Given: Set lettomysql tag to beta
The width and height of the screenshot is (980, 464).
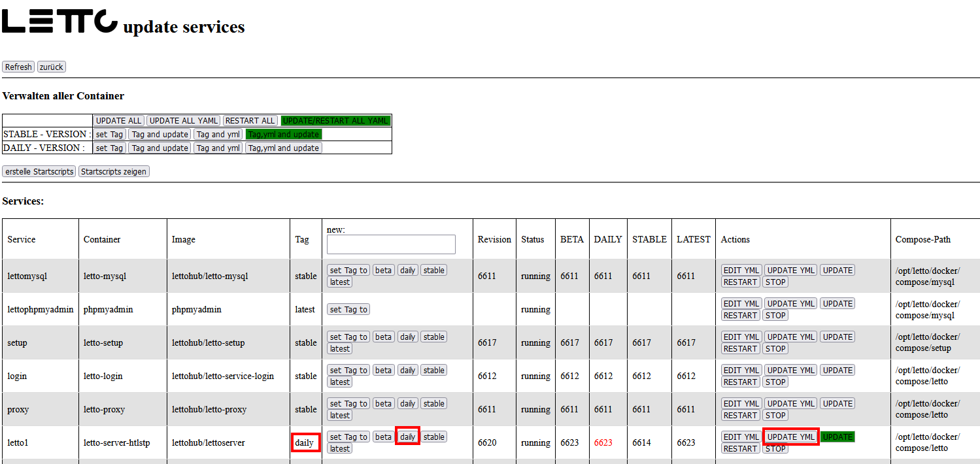Looking at the screenshot, I should click(384, 271).
